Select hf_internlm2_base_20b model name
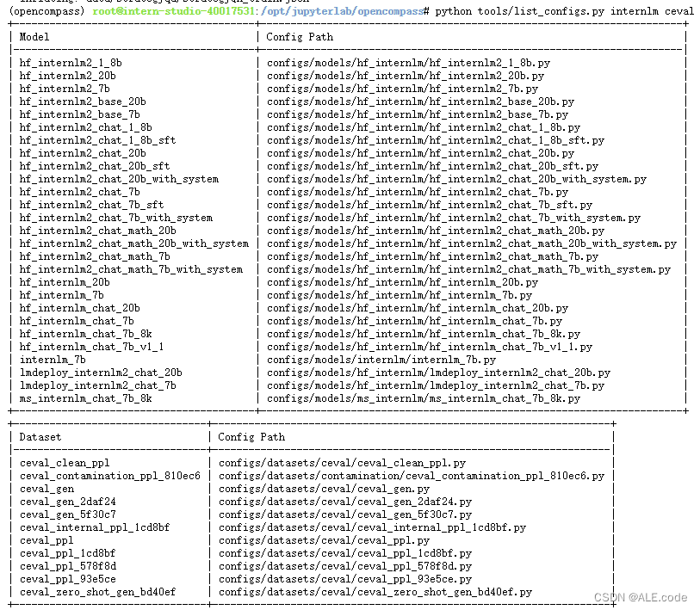700x610 pixels. [x=83, y=102]
